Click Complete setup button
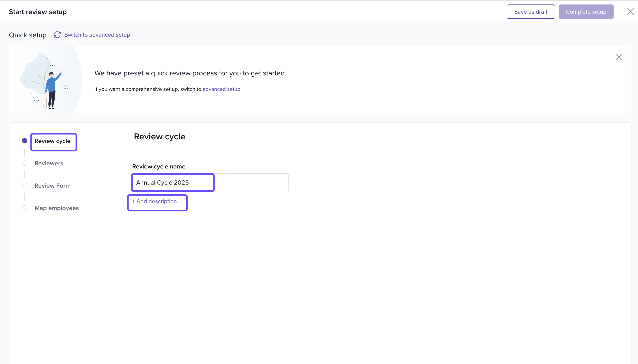The height and width of the screenshot is (364, 638). tap(586, 12)
